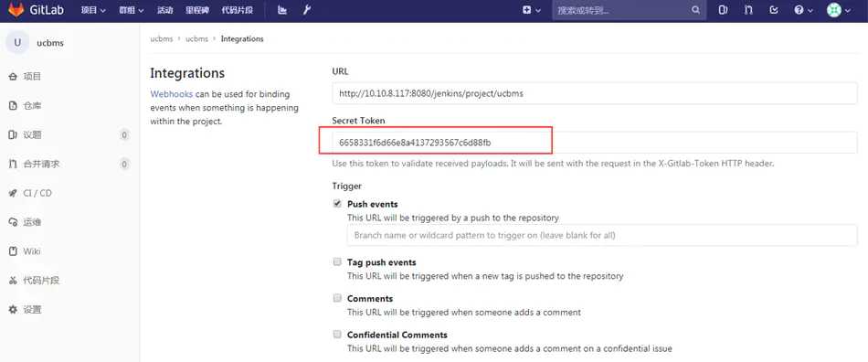Click the Secret Token input field

click(x=595, y=143)
